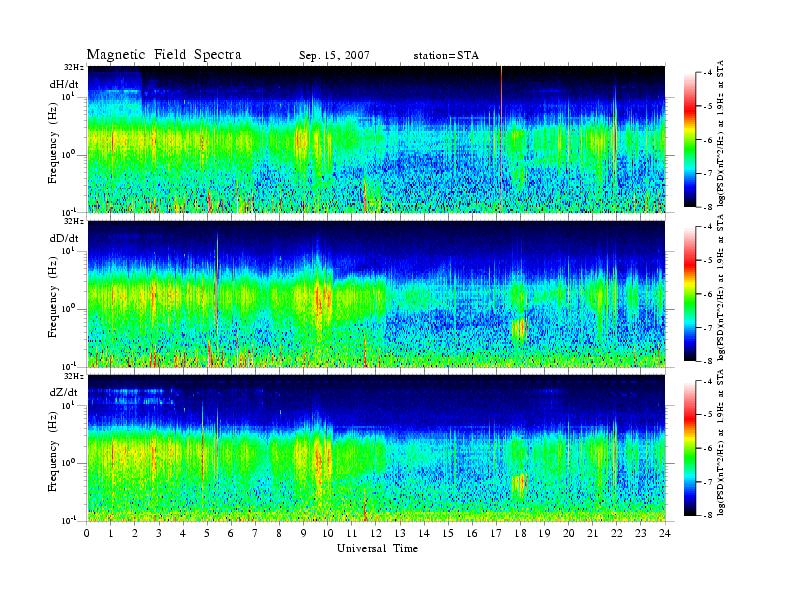Click the "32Hz" tick of the dD/dt panel
Screen dimensions: 792x612
[74, 221]
